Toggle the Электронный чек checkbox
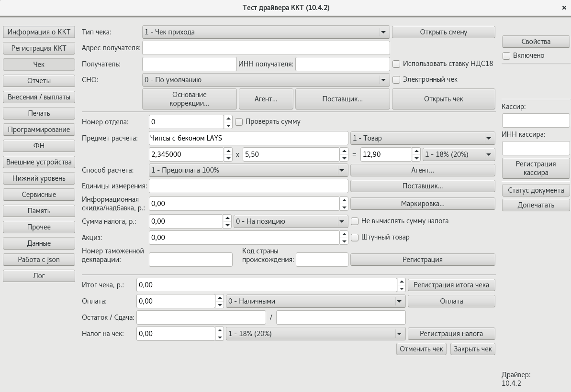The height and width of the screenshot is (392, 571). [396, 80]
